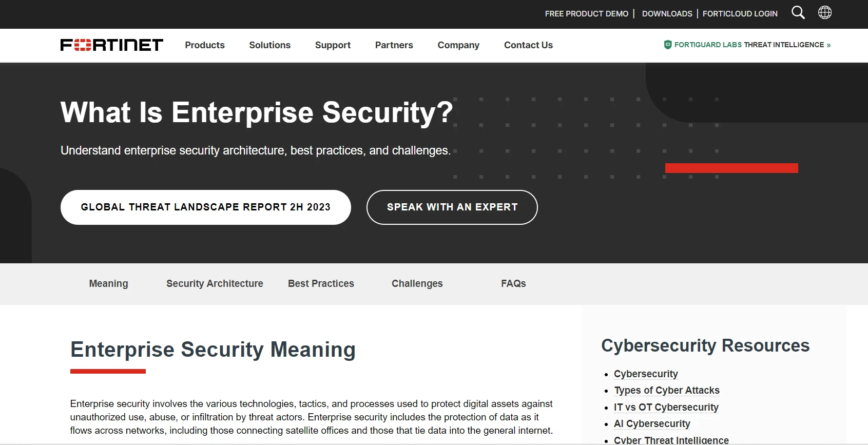The height and width of the screenshot is (445, 868).
Task: Click the Fortinet logo
Action: click(111, 45)
